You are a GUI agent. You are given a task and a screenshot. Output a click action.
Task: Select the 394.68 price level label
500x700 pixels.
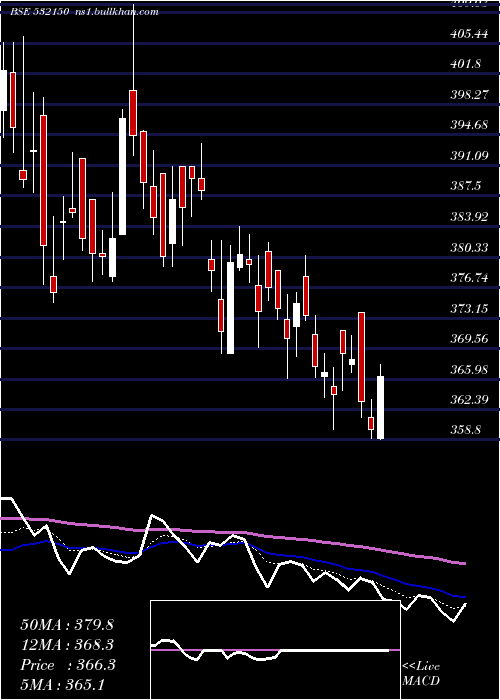click(x=469, y=125)
